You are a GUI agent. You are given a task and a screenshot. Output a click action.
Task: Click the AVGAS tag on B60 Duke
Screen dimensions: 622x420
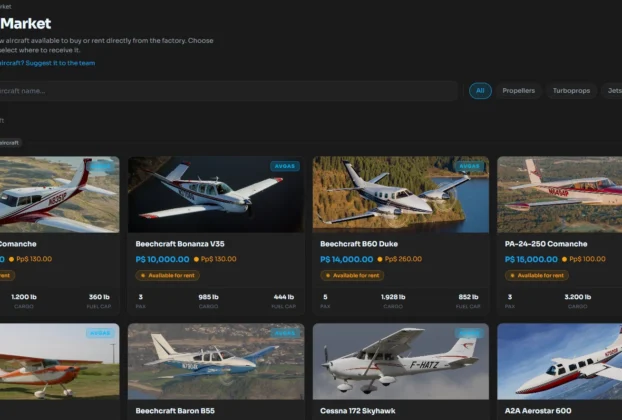pos(469,166)
